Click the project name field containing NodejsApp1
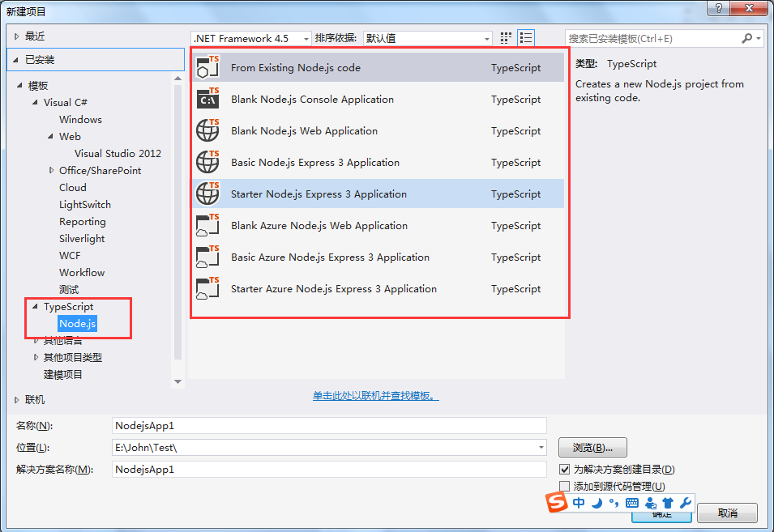Screen dimensions: 774x532 329,425
